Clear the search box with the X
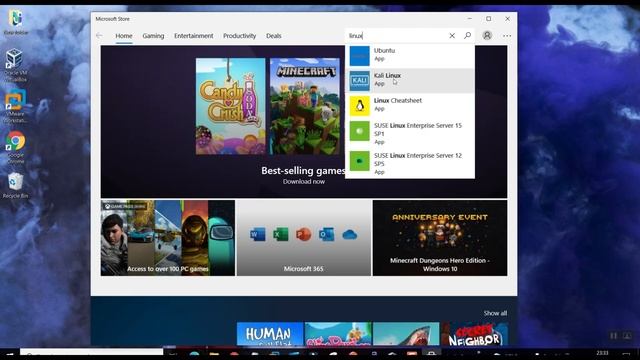Viewport: 640px width, 360px height. tap(452, 36)
